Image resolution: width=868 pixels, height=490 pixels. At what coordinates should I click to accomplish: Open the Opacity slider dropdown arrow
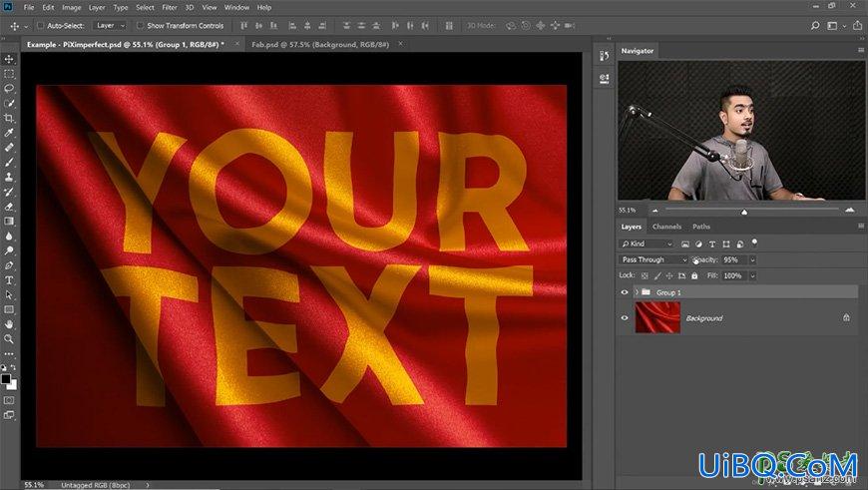click(x=753, y=259)
